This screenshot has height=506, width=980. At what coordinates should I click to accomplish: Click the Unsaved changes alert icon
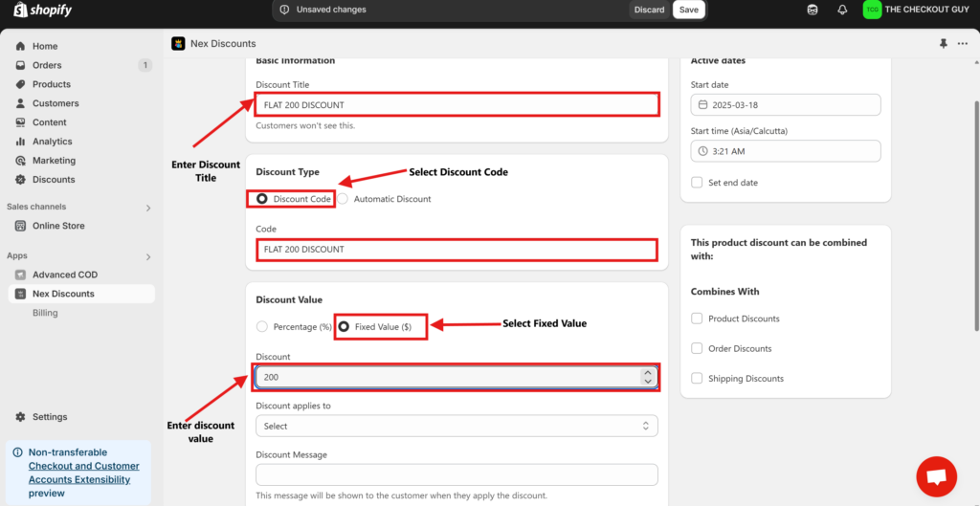point(285,10)
